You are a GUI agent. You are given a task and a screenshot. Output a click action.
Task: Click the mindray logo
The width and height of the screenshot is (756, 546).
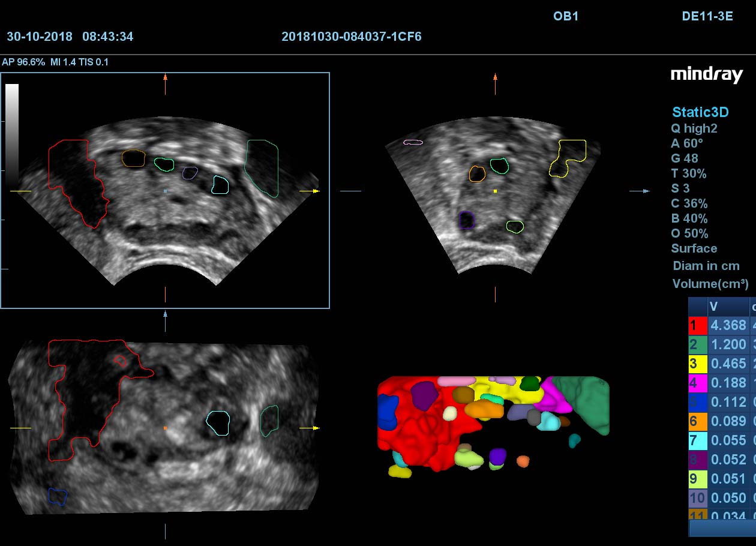tap(706, 74)
